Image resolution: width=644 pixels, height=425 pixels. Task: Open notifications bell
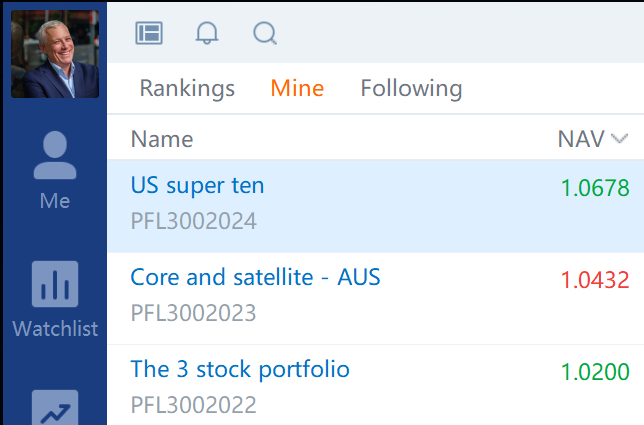(207, 33)
